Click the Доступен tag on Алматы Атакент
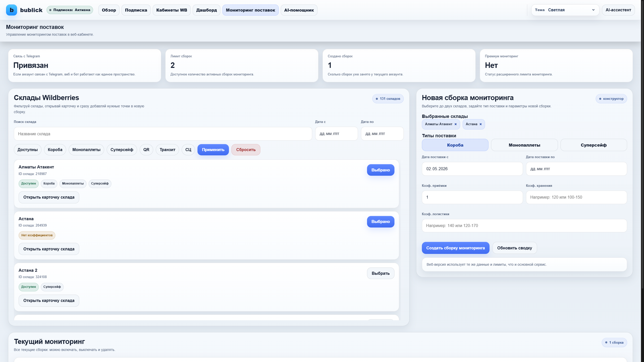This screenshot has height=362, width=644. coord(28,184)
